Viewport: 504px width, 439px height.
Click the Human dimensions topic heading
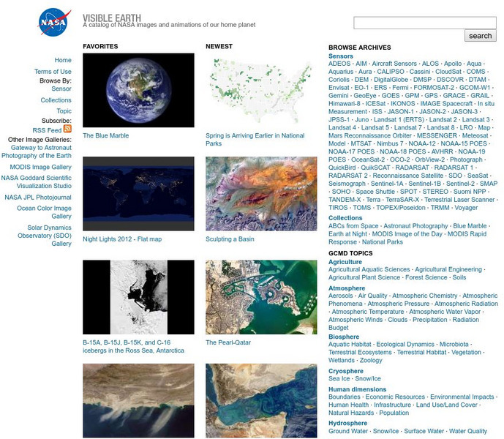point(358,389)
